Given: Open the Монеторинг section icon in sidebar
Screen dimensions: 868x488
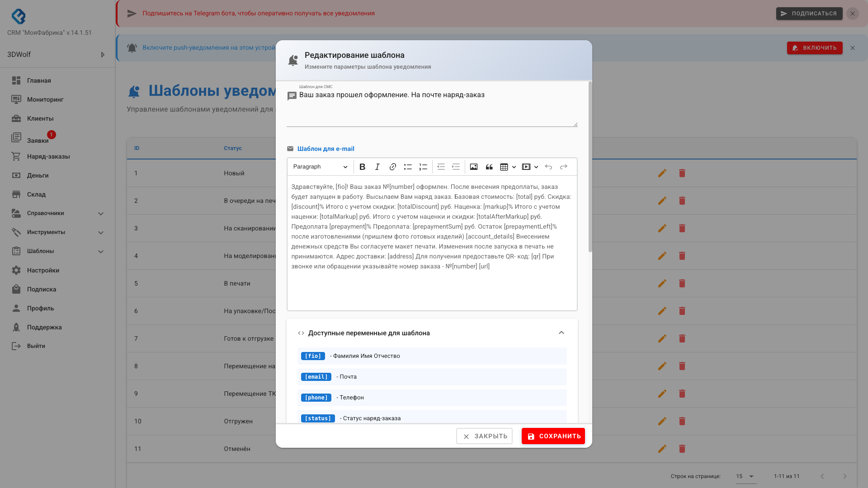Looking at the screenshot, I should [16, 99].
